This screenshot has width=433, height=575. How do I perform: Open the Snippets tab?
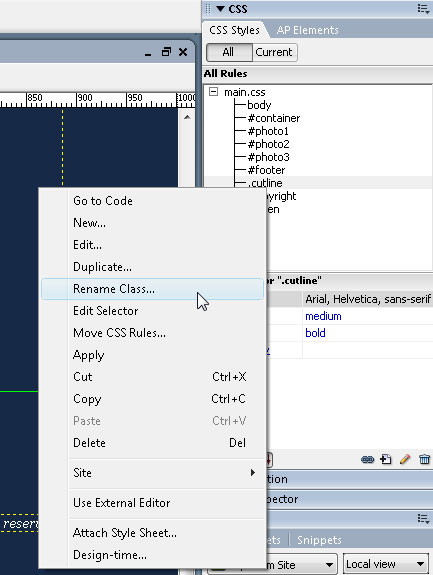click(x=319, y=540)
